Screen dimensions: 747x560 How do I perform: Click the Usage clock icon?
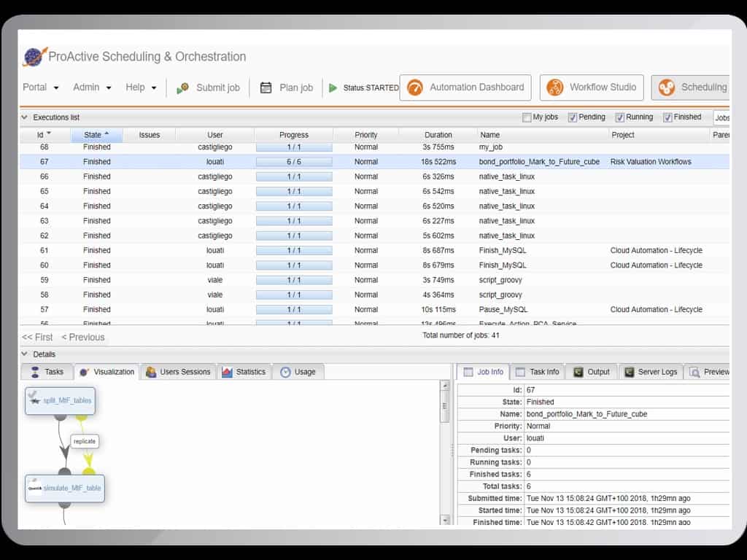285,373
